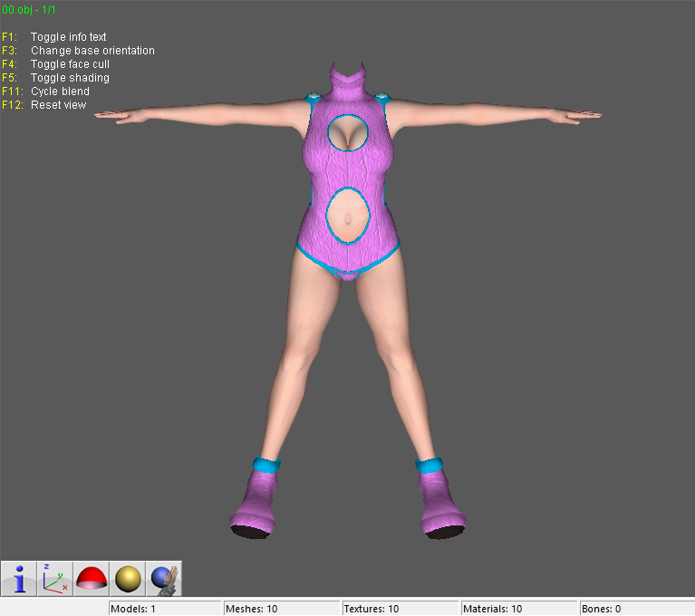The width and height of the screenshot is (695, 616).
Task: Click the red dome face-cull icon
Action: click(x=92, y=579)
